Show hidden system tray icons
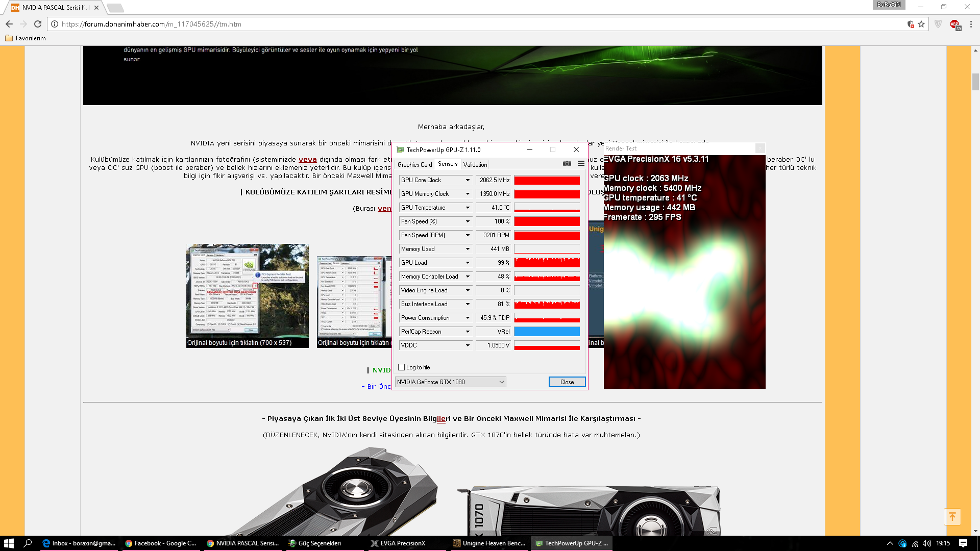The width and height of the screenshot is (980, 551). [x=890, y=543]
